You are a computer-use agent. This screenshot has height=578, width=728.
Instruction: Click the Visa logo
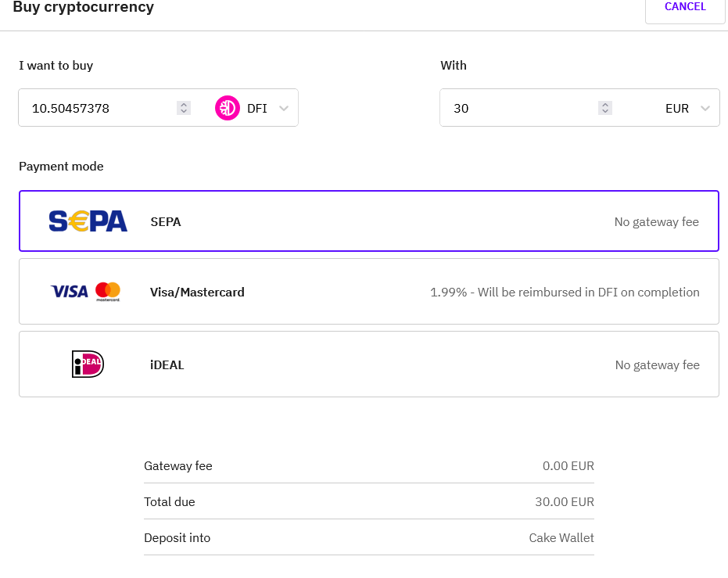70,292
